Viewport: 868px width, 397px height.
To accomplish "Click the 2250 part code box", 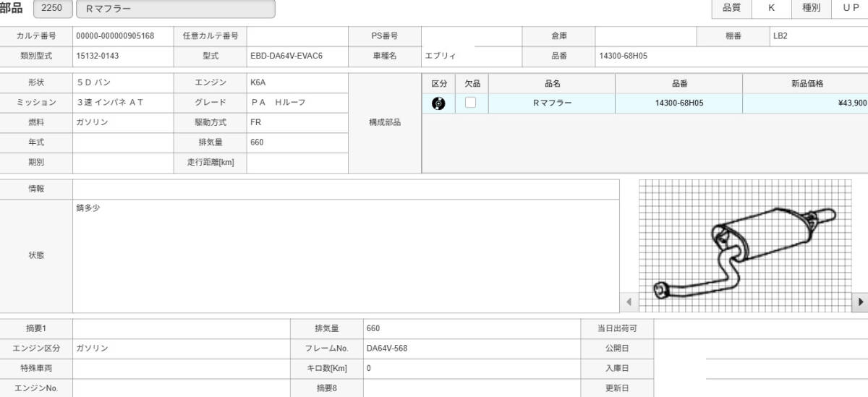I will 53,9.
